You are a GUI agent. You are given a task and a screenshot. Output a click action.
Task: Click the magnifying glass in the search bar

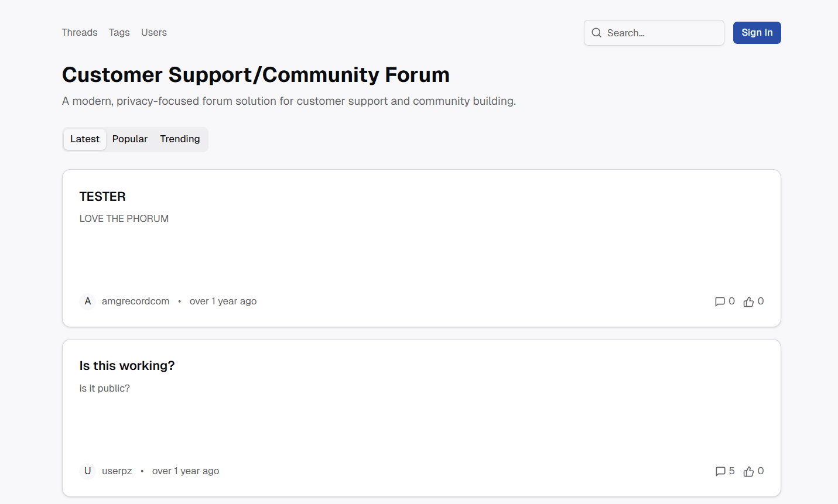click(x=596, y=33)
